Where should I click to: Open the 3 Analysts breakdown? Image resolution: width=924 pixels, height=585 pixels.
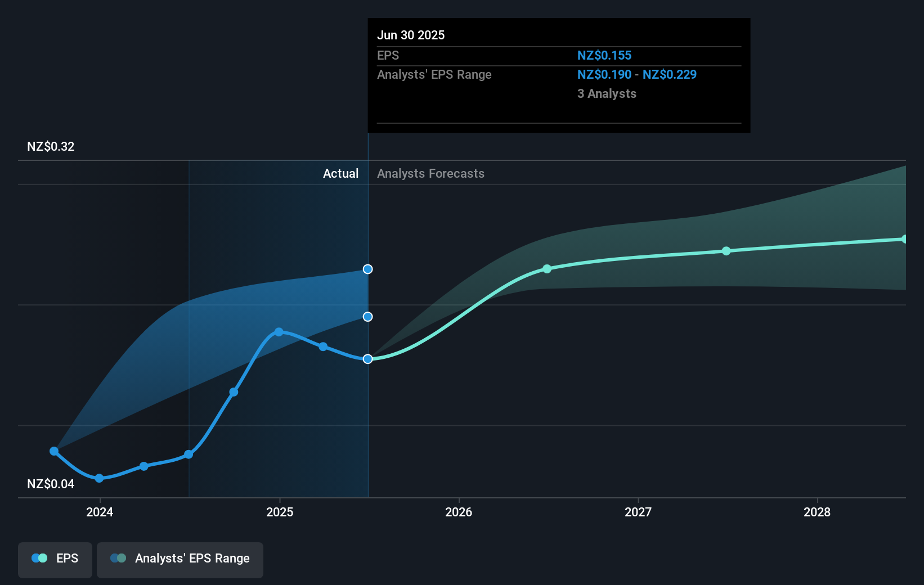(x=607, y=93)
